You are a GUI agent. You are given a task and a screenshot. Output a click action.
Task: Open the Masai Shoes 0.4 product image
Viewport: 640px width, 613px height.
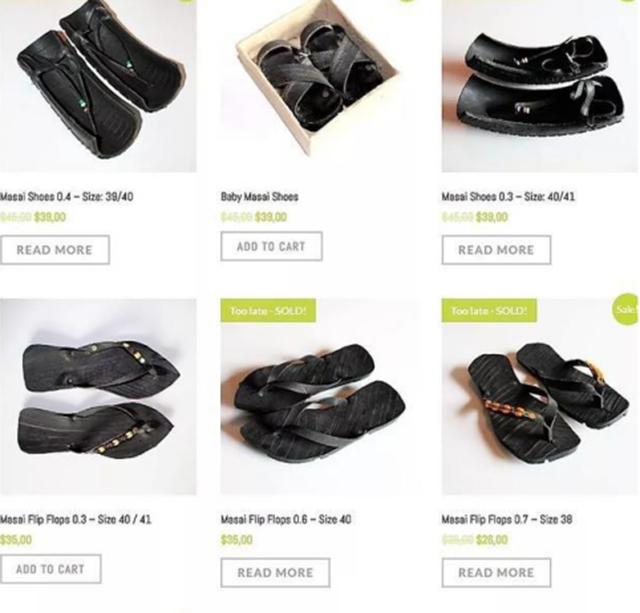click(x=98, y=86)
